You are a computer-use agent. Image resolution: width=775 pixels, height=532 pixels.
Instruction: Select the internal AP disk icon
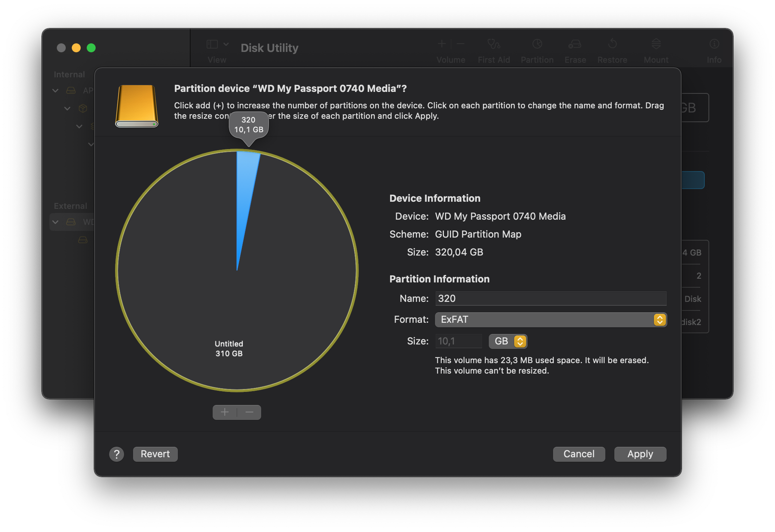(x=71, y=90)
